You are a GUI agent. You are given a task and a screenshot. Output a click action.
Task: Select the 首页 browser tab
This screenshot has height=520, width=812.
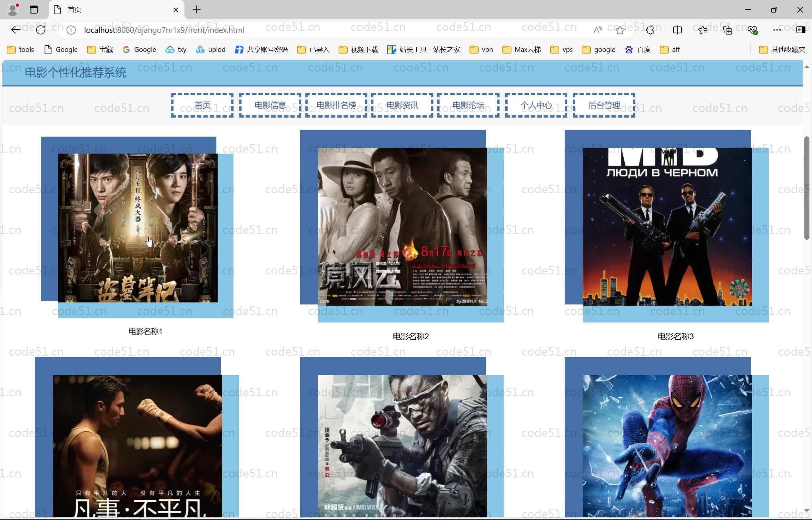[117, 10]
